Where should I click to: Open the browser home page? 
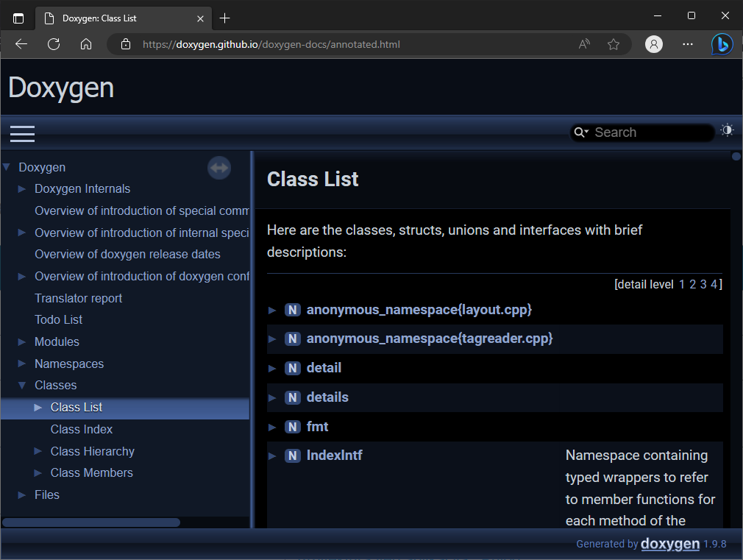[x=86, y=44]
